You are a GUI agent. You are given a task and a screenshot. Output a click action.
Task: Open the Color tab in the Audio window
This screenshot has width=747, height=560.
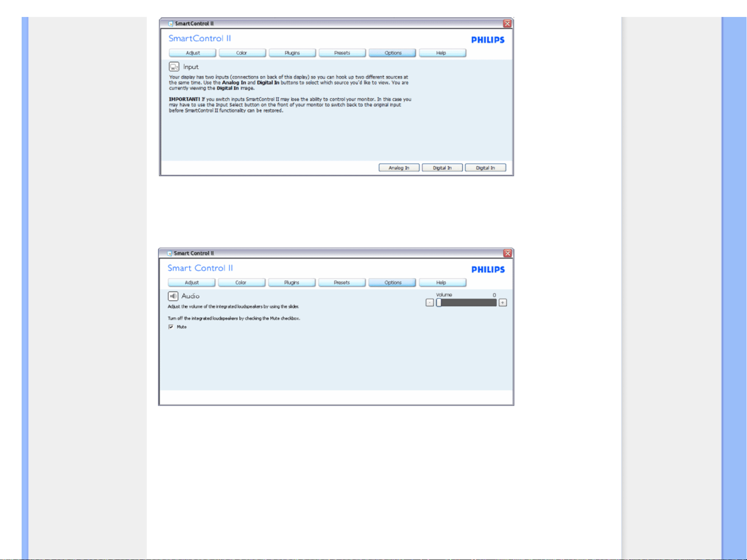pyautogui.click(x=242, y=283)
